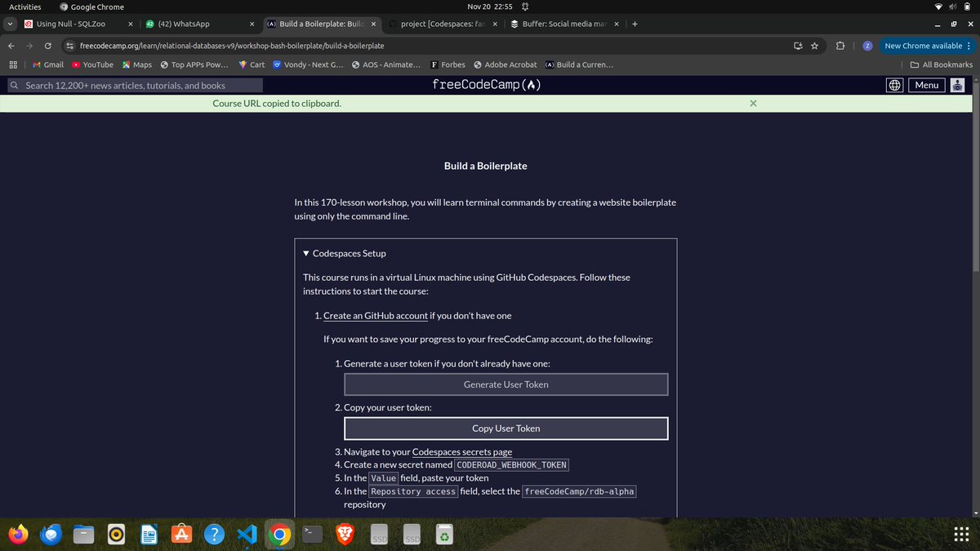Screen dimensions: 980x551
Task: Open Vondy - Next G... bookmark
Action: pos(308,64)
